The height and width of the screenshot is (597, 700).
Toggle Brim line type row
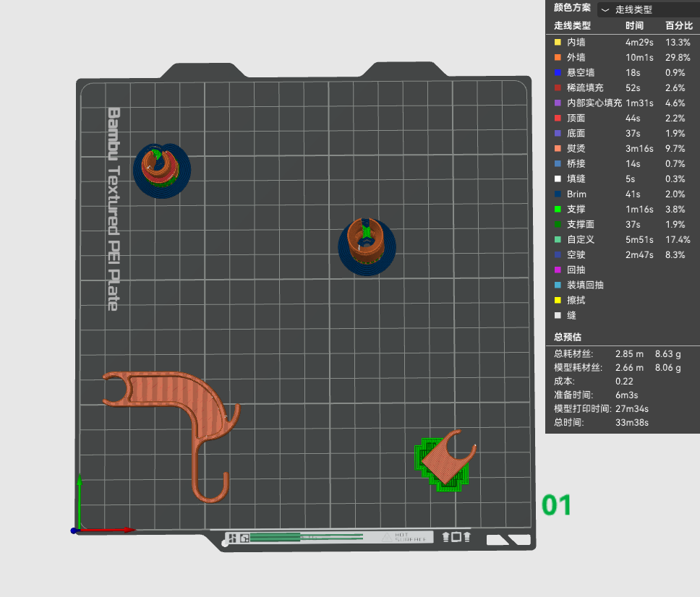coord(623,194)
